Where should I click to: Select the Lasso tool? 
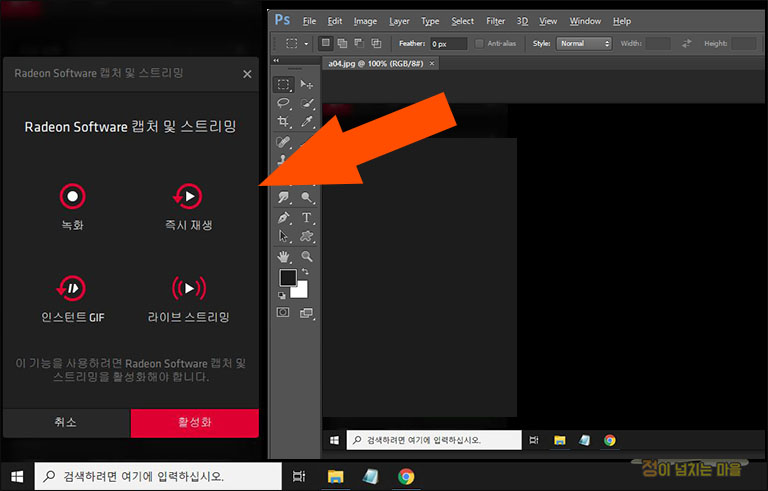(283, 103)
